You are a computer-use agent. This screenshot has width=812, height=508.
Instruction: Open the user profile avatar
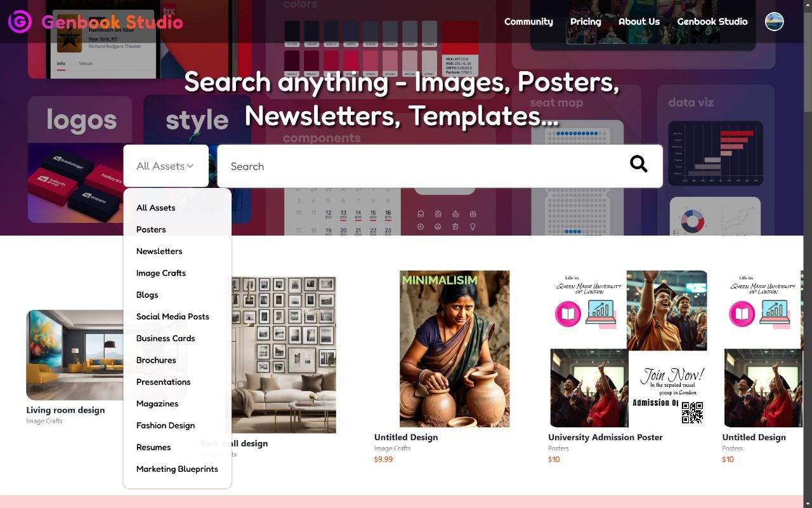coord(774,22)
